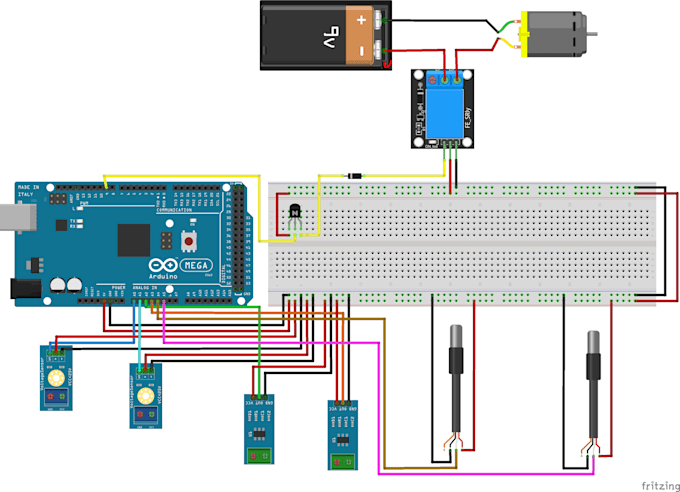Click the Arduino Mega red reset button
680x492 pixels.
[x=188, y=242]
